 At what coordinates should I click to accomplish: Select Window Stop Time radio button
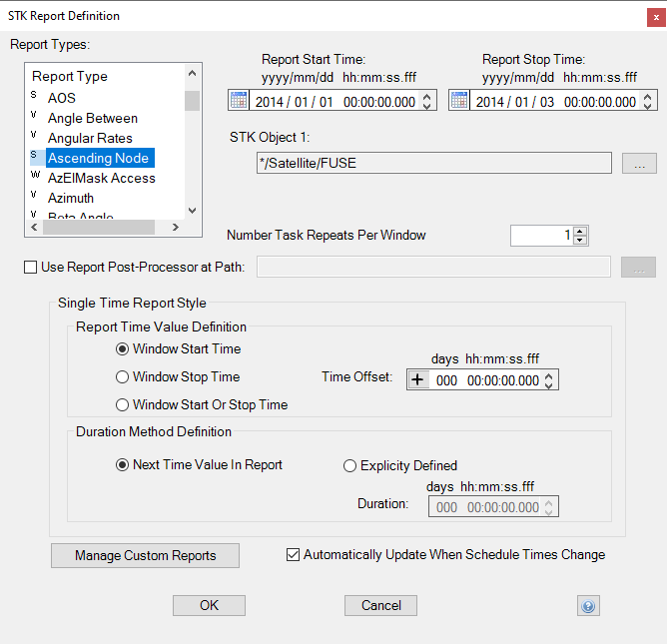[123, 377]
